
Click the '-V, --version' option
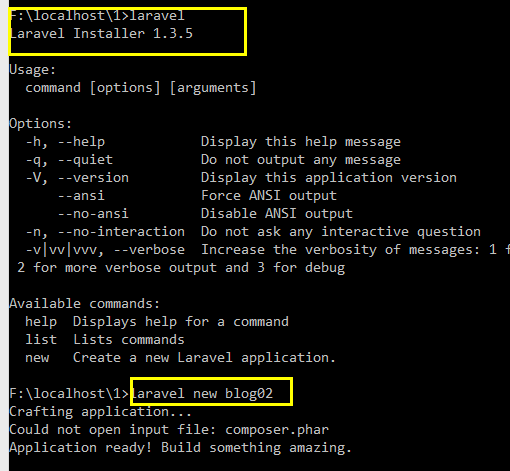point(77,178)
